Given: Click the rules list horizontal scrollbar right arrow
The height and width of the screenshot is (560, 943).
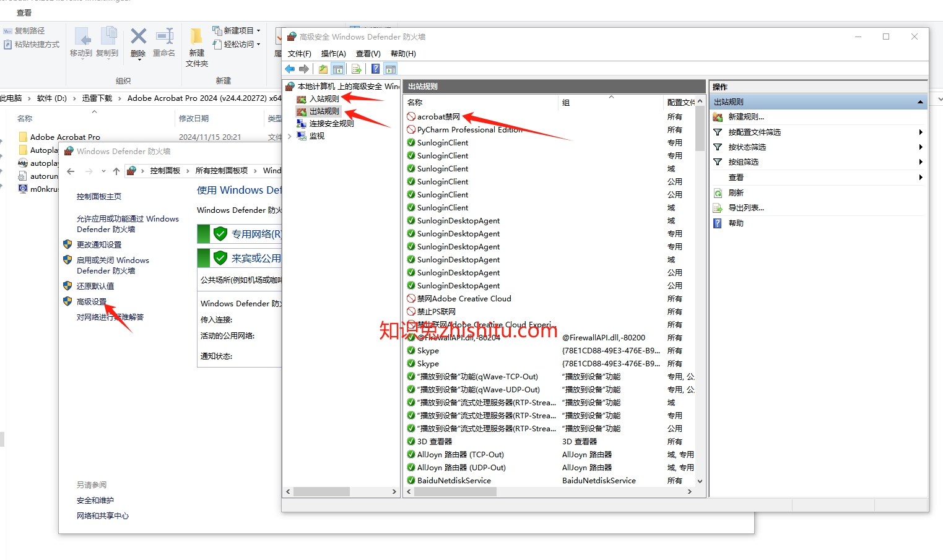Looking at the screenshot, I should click(689, 491).
